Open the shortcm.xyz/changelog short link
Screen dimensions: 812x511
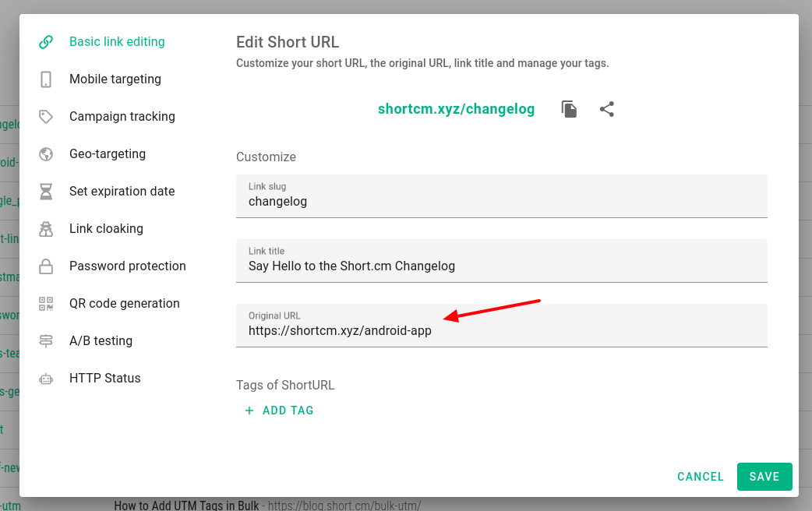click(x=456, y=109)
